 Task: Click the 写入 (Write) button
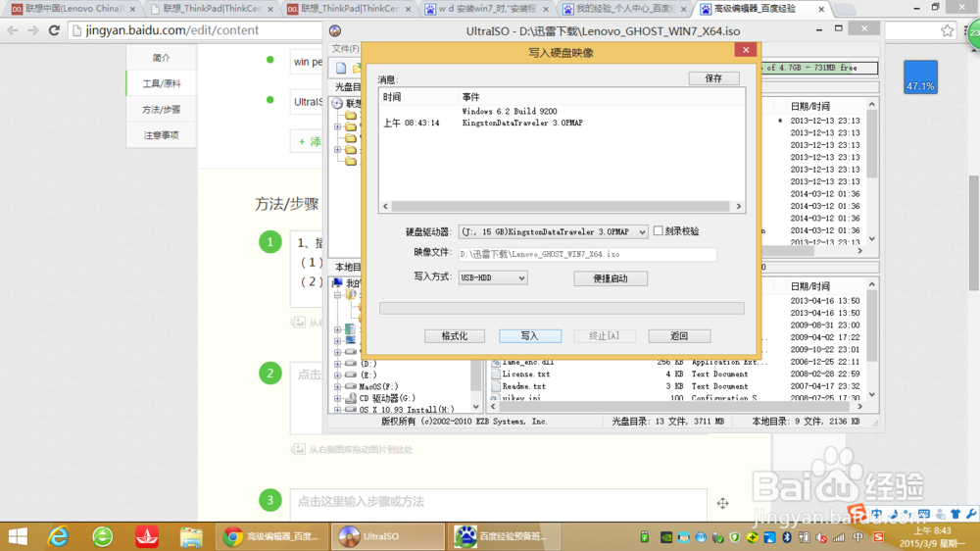530,336
